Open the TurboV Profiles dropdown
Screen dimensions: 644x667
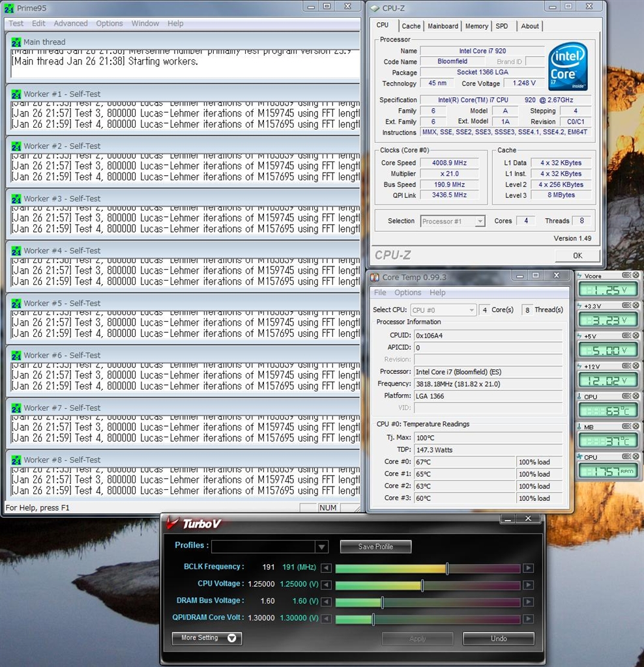tap(321, 546)
